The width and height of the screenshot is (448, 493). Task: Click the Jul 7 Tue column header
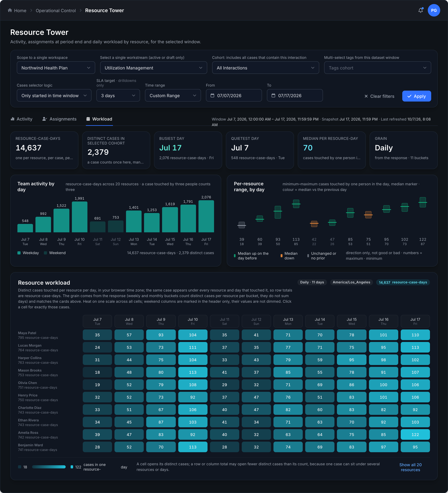(97, 321)
